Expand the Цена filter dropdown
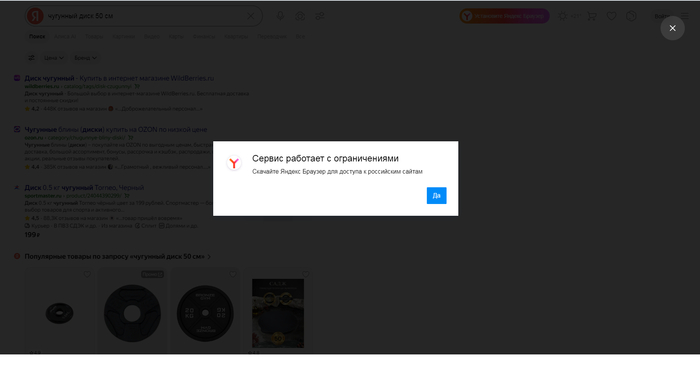 pos(54,58)
